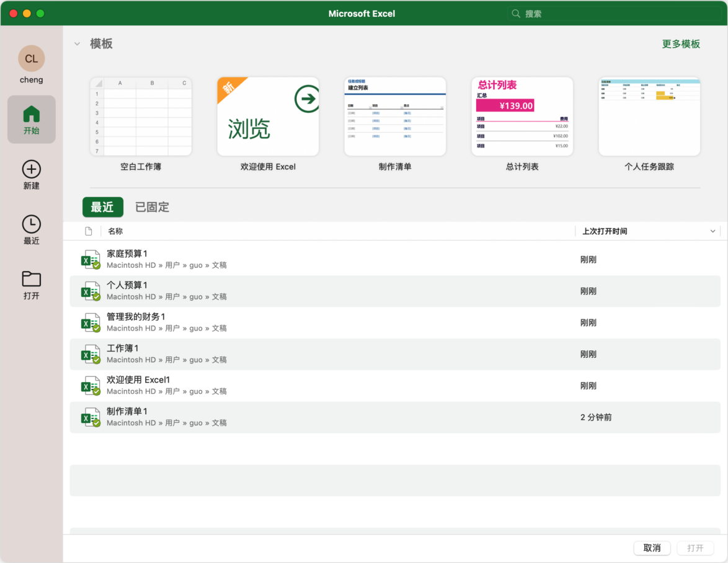Select the 个人任务跟踪 template thumbnail
Screen dimensions: 728x563
click(649, 116)
